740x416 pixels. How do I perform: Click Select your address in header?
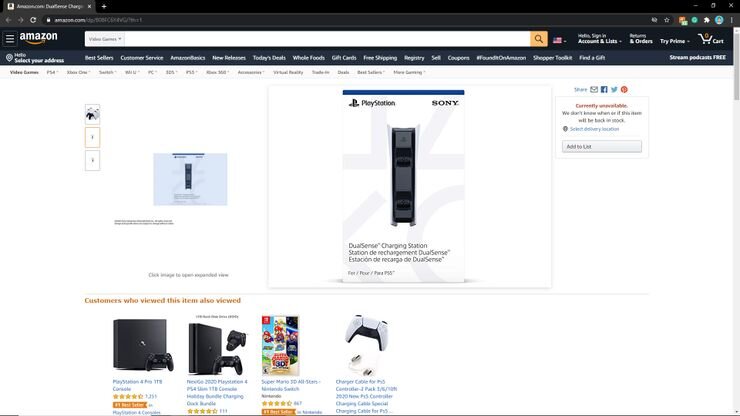click(39, 60)
